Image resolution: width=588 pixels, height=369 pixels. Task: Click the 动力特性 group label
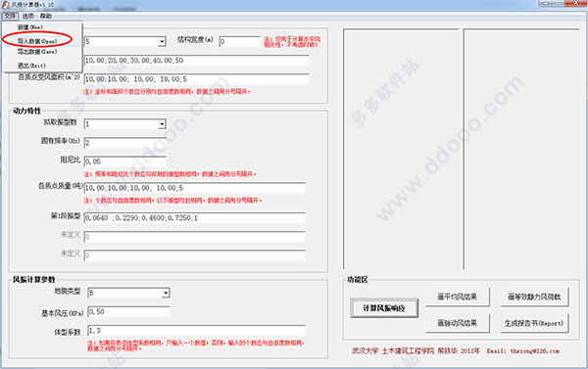[x=26, y=111]
